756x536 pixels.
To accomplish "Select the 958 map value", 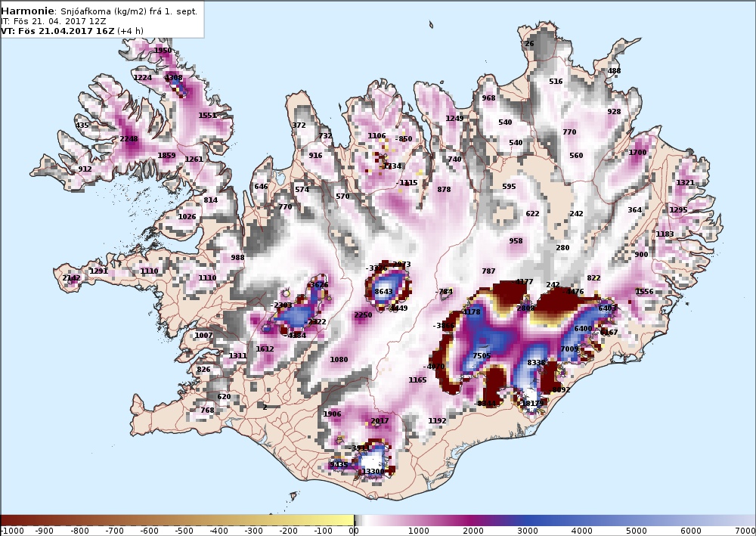I will point(516,241).
